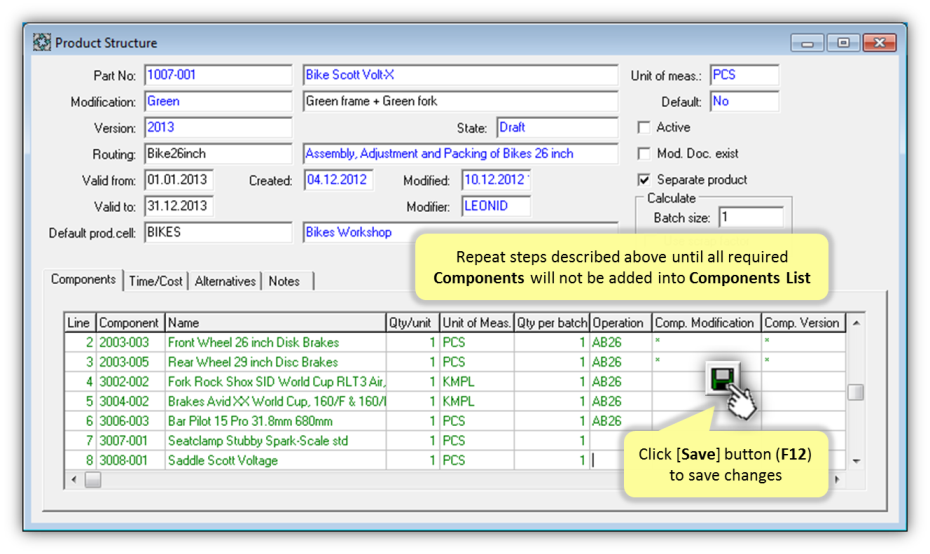Click the Default field showing No
930x554 pixels.
coord(744,101)
